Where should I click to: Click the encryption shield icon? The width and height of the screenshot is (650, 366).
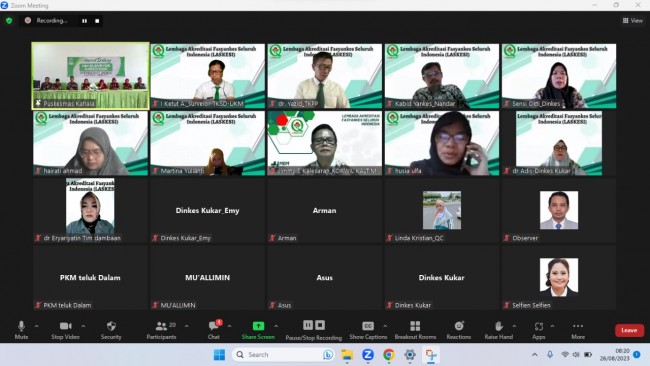pos(9,20)
